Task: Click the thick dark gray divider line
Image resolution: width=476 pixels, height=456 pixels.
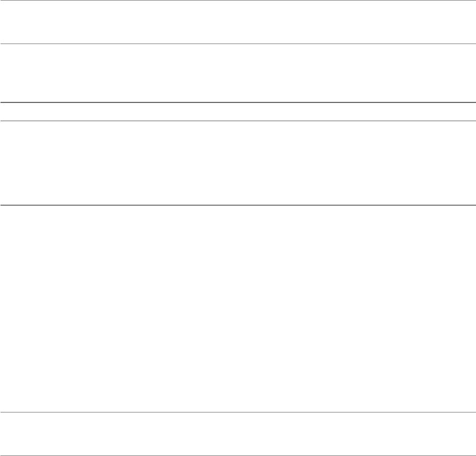Action: [x=238, y=102]
